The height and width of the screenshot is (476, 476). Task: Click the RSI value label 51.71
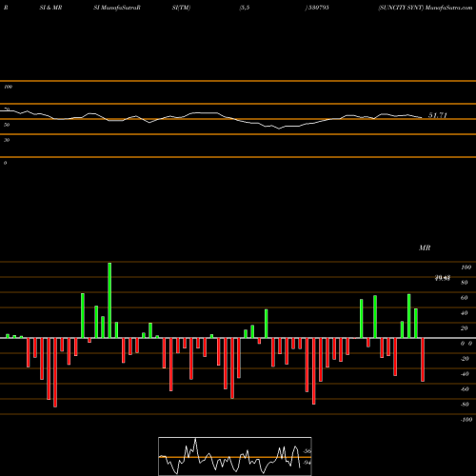point(438,115)
